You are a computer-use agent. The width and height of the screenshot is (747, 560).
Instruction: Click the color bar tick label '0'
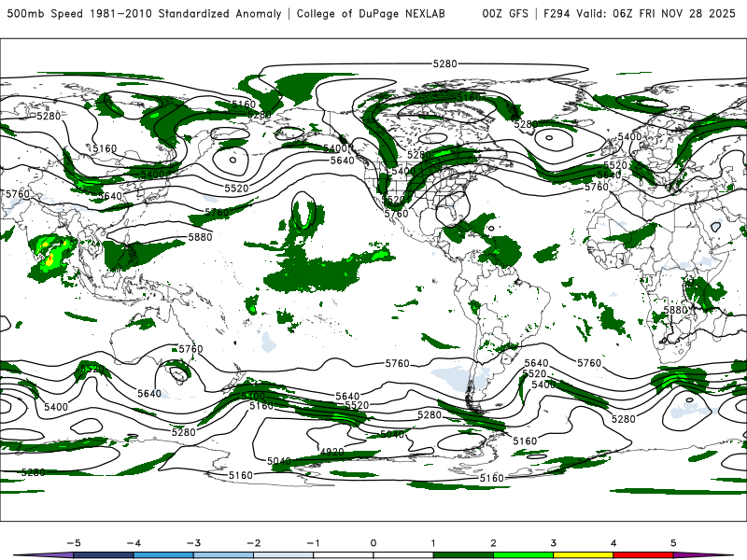pyautogui.click(x=373, y=543)
